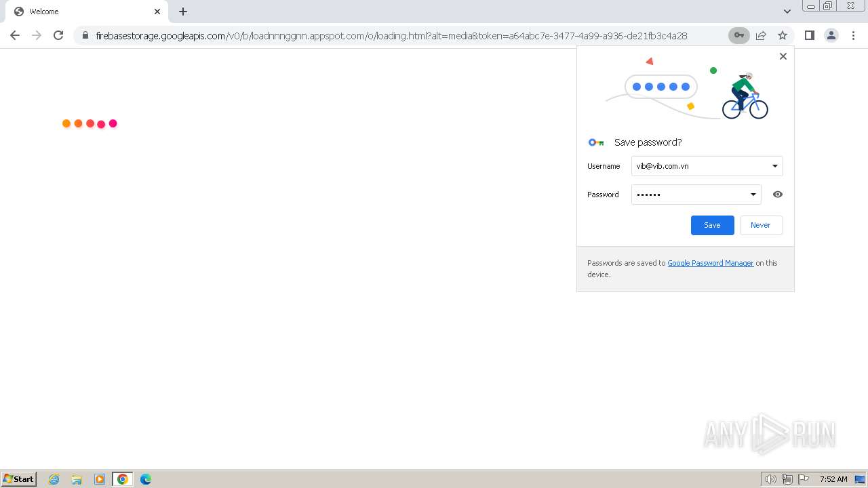Open the Windows Start menu
868x488 pixels.
(19, 479)
